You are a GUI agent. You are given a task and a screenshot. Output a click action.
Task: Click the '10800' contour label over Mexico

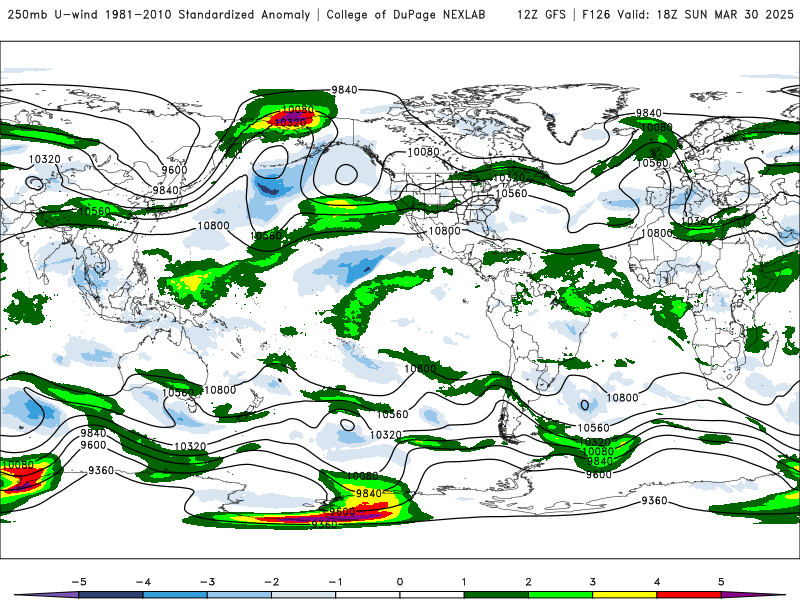point(444,231)
